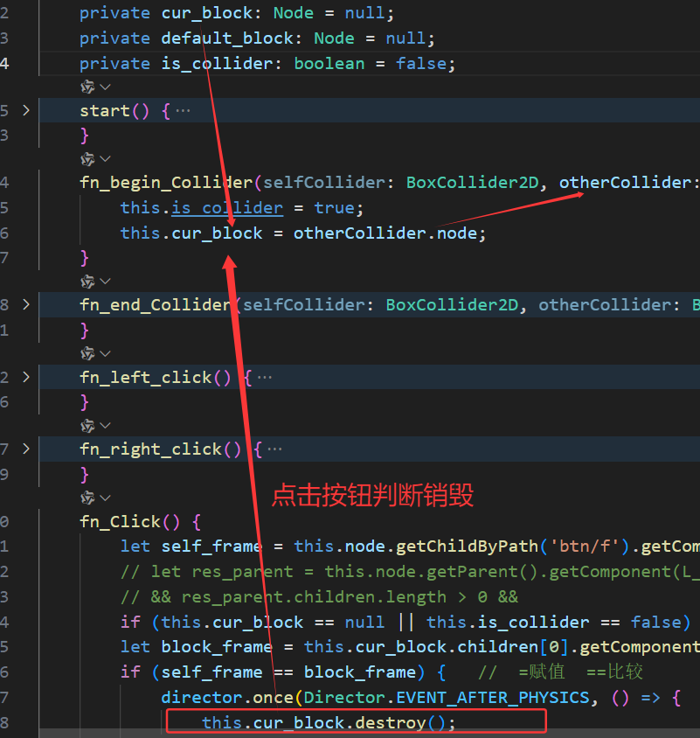The image size is (700, 738).
Task: Click 'null' in the if cur_block condition
Action: (x=365, y=623)
